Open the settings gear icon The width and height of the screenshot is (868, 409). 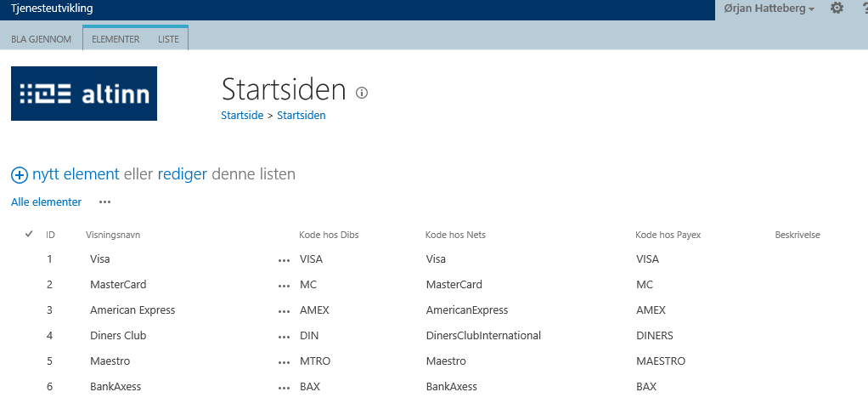click(x=837, y=9)
